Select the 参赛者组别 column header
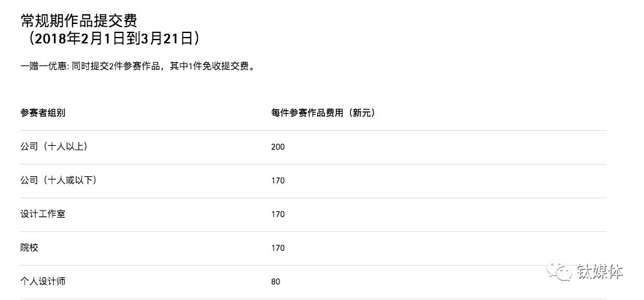Screen dimensions: 644x300 [x=43, y=113]
